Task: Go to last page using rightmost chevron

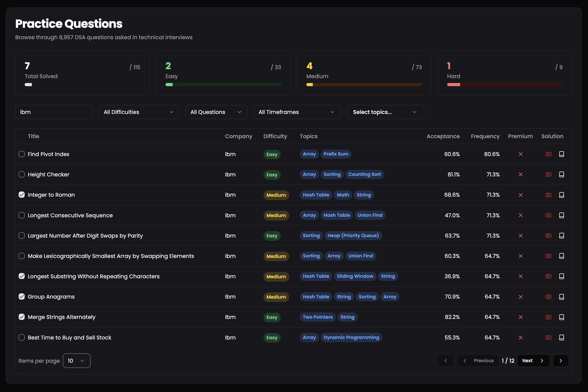Action: 561,361
